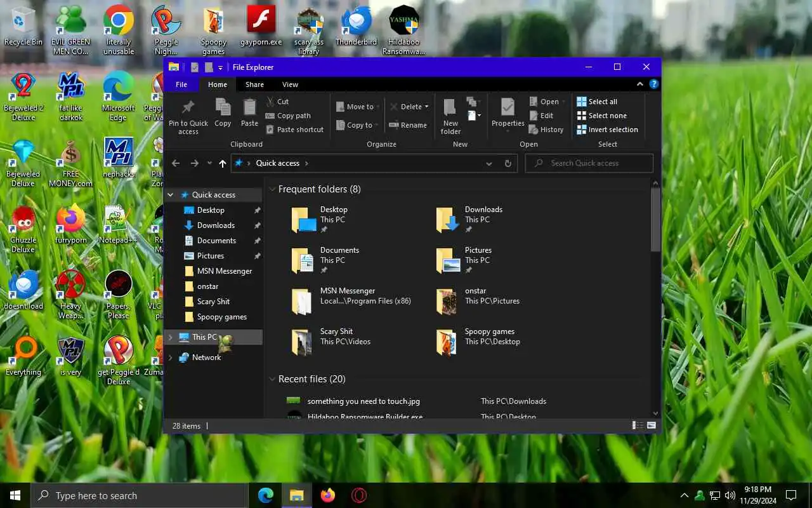Open the Move to dropdown
812x508 pixels.
tap(359, 107)
